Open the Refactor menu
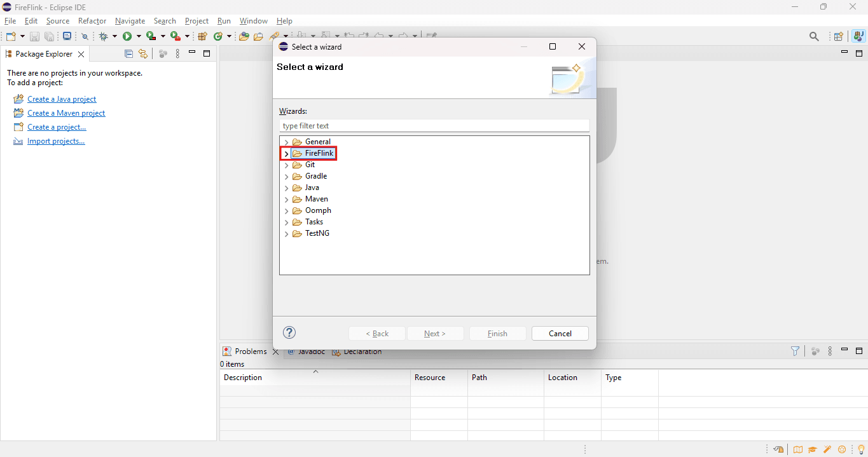 92,21
